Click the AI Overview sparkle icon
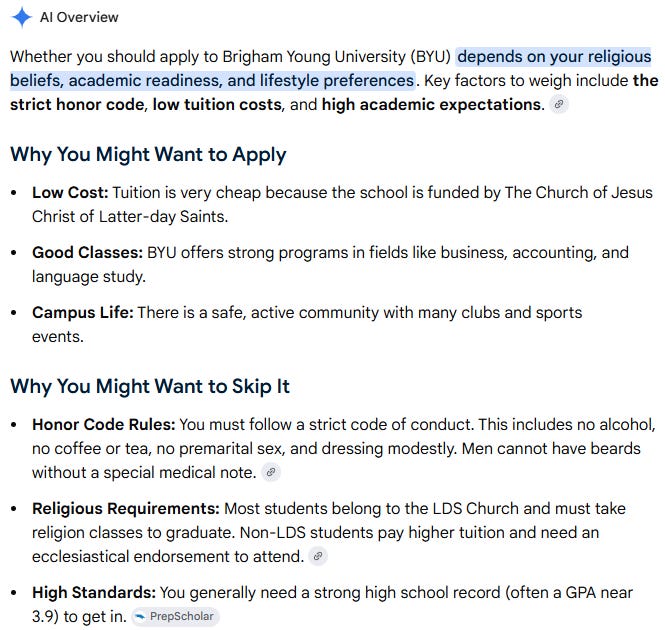The width and height of the screenshot is (665, 630). [22, 17]
